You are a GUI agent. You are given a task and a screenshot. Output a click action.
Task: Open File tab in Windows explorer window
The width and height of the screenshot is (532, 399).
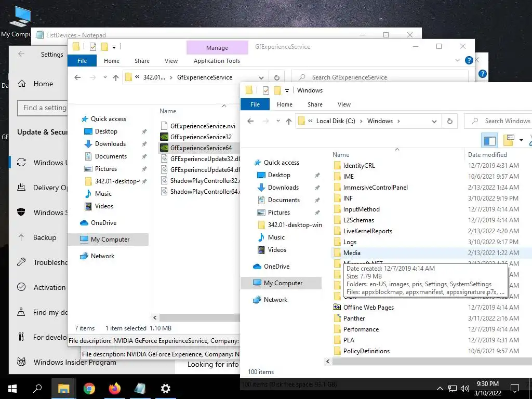(x=255, y=104)
